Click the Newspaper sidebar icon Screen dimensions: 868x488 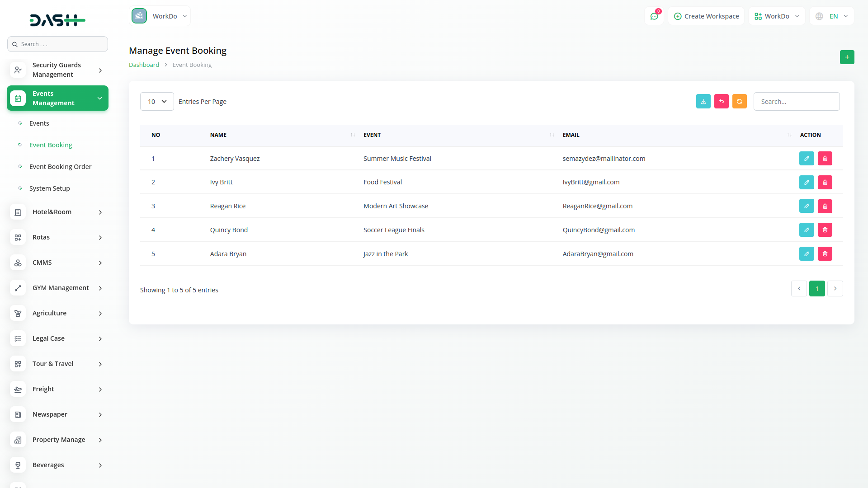(x=18, y=414)
